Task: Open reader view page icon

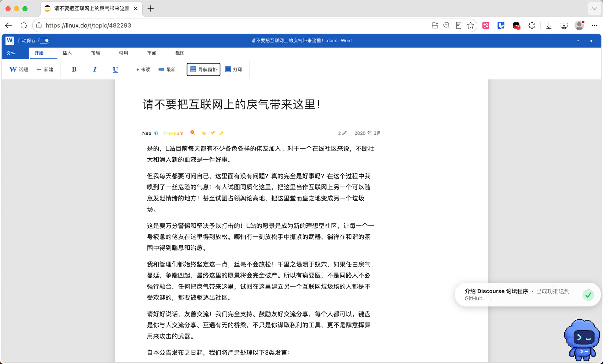Action: tap(459, 25)
